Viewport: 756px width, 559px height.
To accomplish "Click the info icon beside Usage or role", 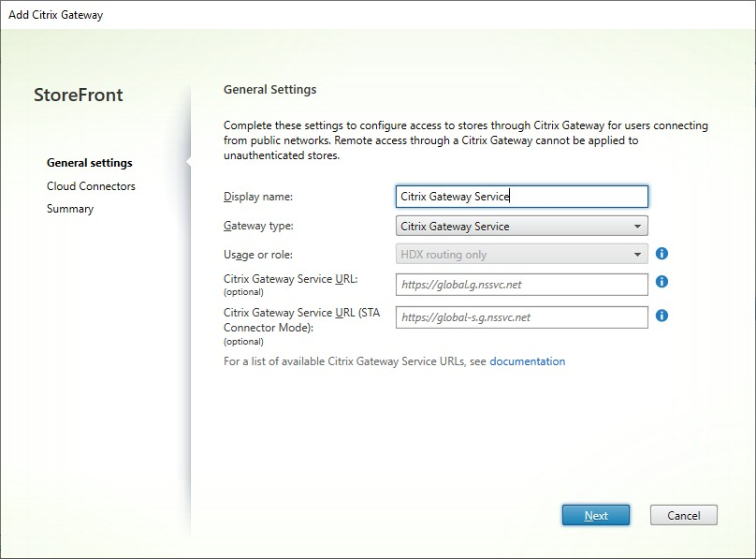I will click(x=661, y=254).
